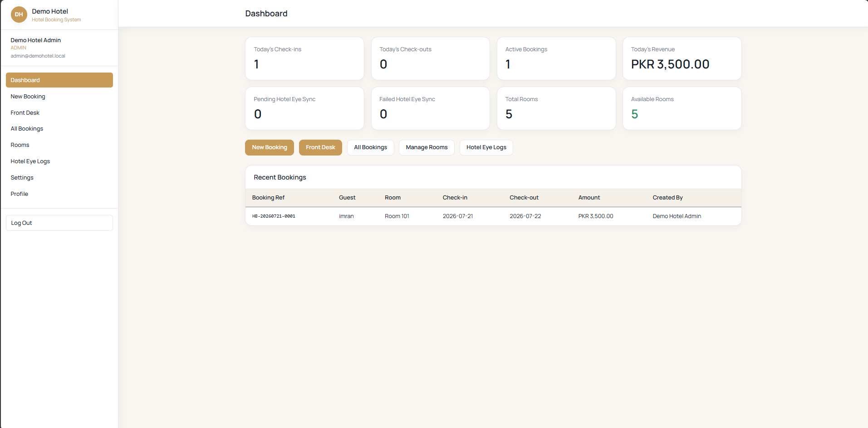
Task: Click the Check-out column header
Action: (524, 198)
